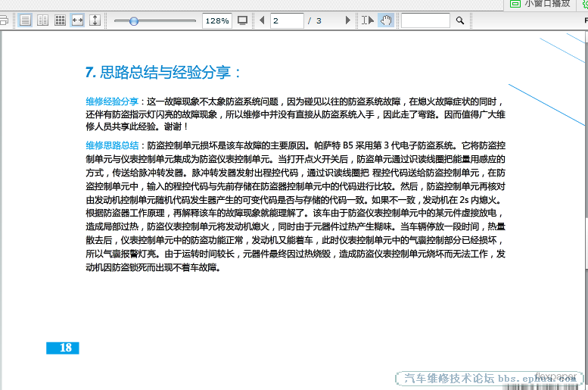Click the 128% zoom percentage field

point(217,20)
